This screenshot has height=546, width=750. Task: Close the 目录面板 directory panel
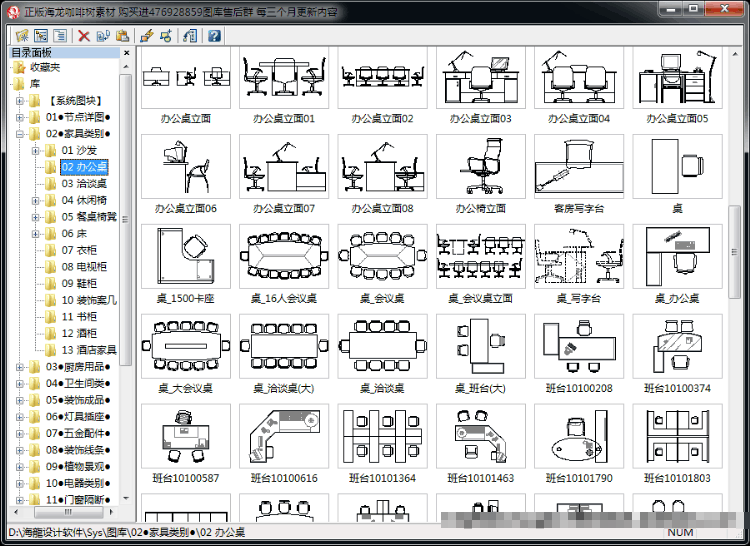[x=126, y=53]
